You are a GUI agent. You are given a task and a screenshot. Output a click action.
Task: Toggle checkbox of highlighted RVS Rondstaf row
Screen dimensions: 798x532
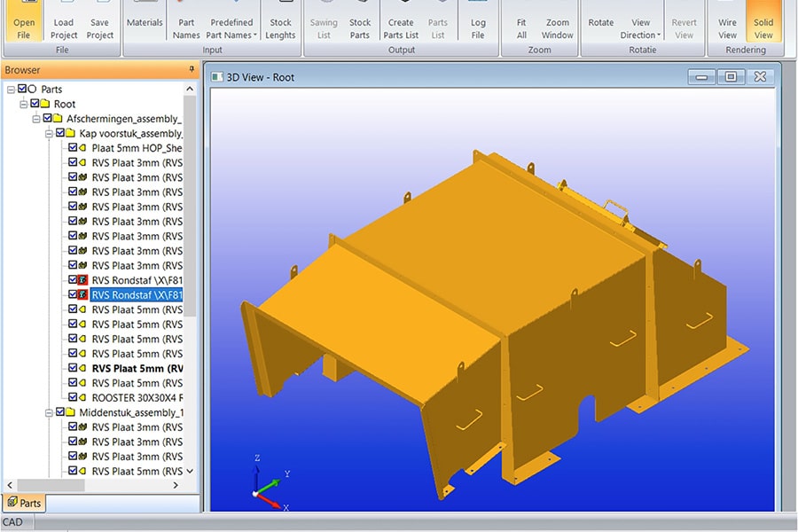73,294
